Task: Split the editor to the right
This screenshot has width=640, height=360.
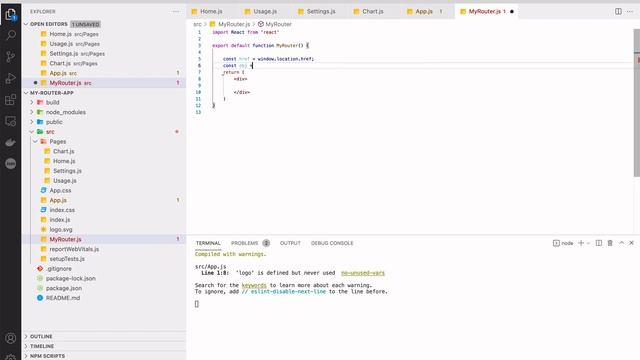Action: [x=618, y=11]
